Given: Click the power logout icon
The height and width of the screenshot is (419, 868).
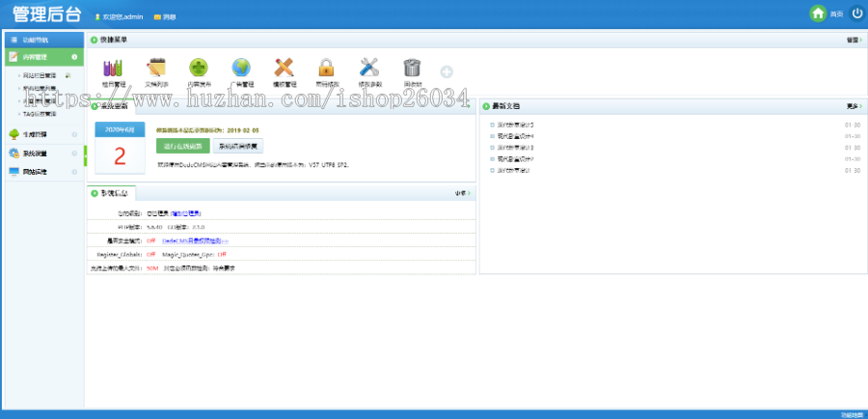Looking at the screenshot, I should [x=857, y=14].
